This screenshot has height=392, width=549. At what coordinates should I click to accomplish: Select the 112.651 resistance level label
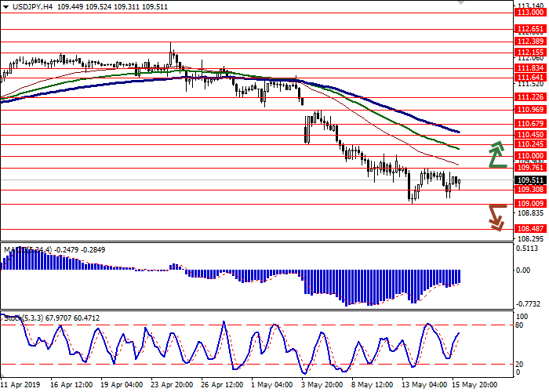530,29
